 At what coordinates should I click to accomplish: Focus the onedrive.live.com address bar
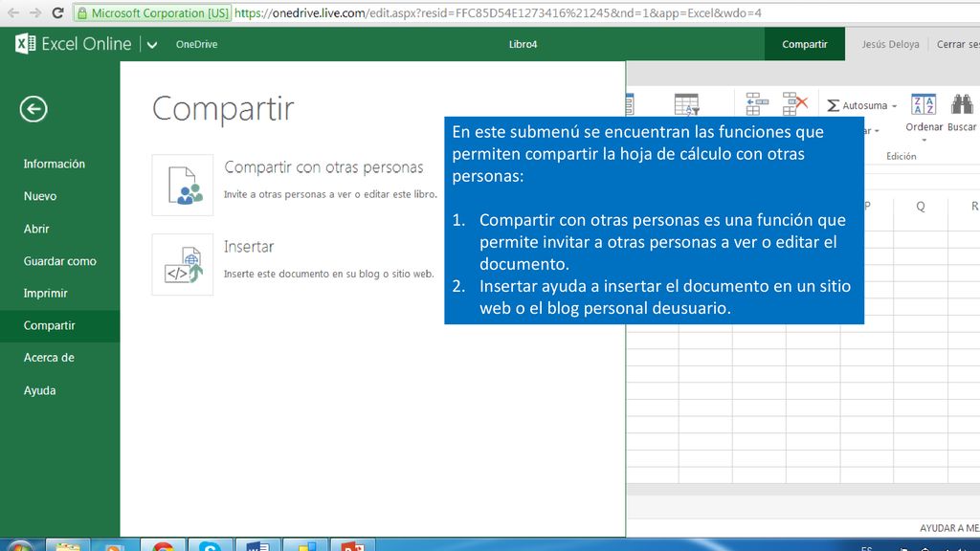[498, 12]
